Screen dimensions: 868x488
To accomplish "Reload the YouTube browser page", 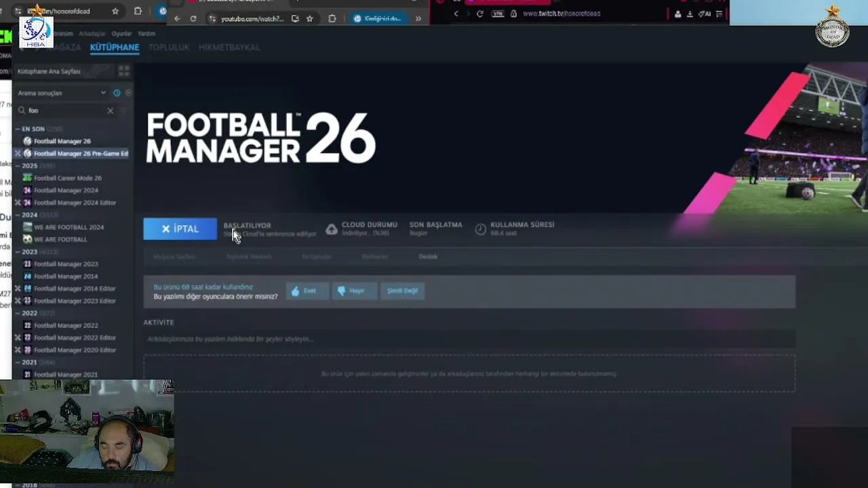I will tap(193, 19).
